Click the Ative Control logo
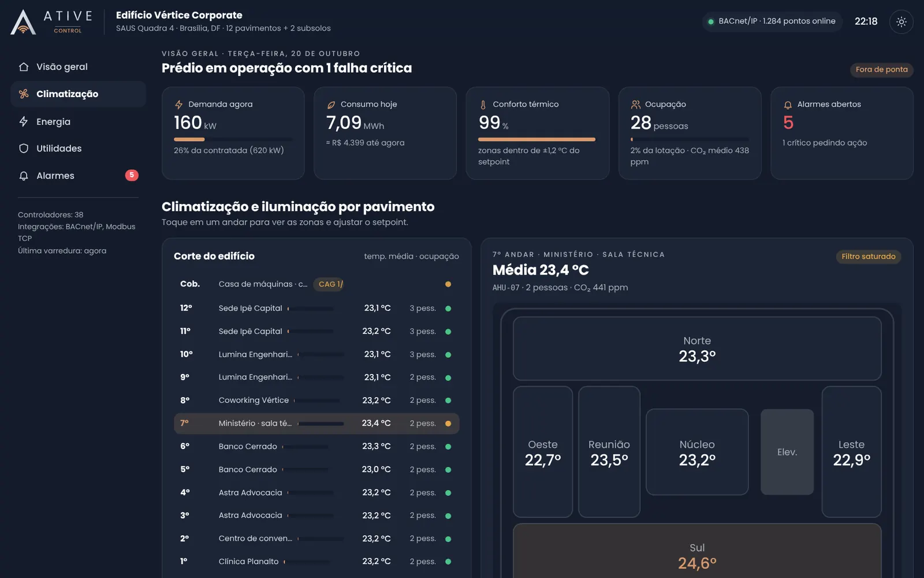The image size is (924, 578). coord(52,22)
